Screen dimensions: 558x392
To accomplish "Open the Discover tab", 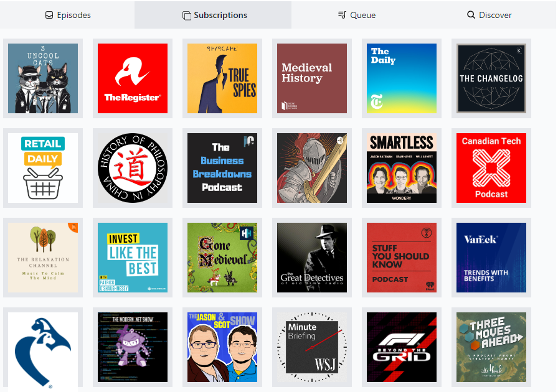I will [489, 15].
